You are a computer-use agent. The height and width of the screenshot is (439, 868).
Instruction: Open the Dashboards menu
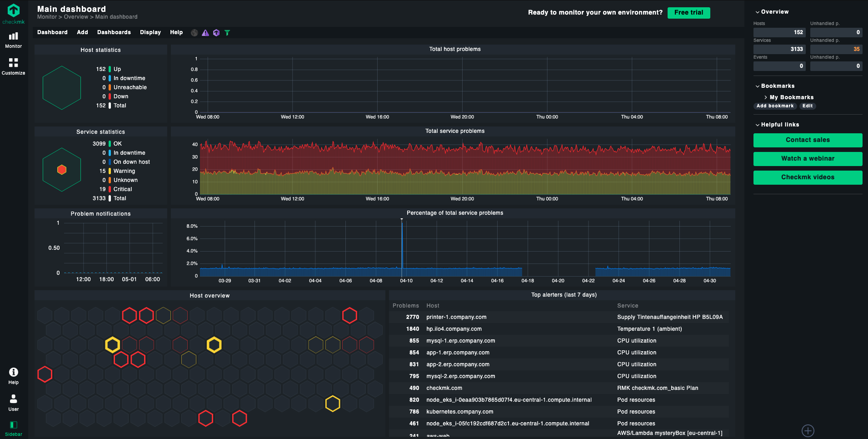coord(114,32)
